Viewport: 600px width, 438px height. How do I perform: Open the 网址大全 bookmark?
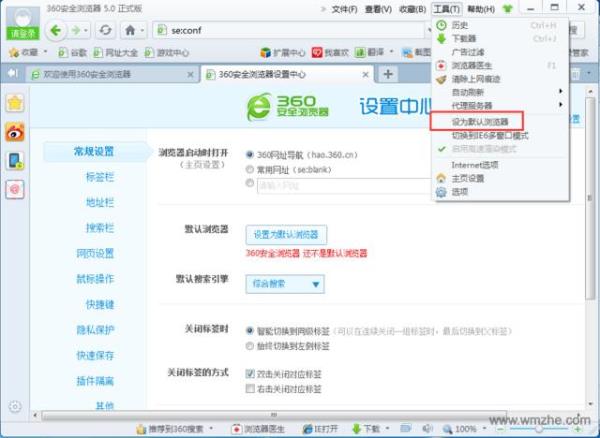[x=116, y=53]
